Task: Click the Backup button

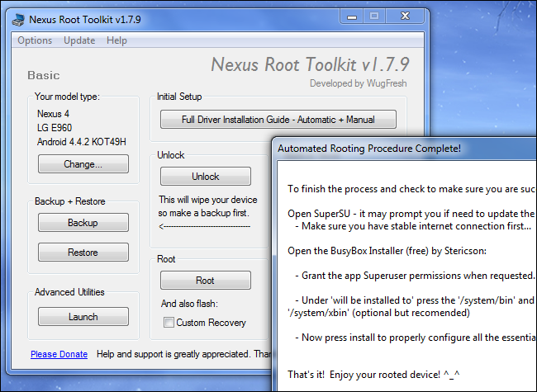Action: point(83,223)
